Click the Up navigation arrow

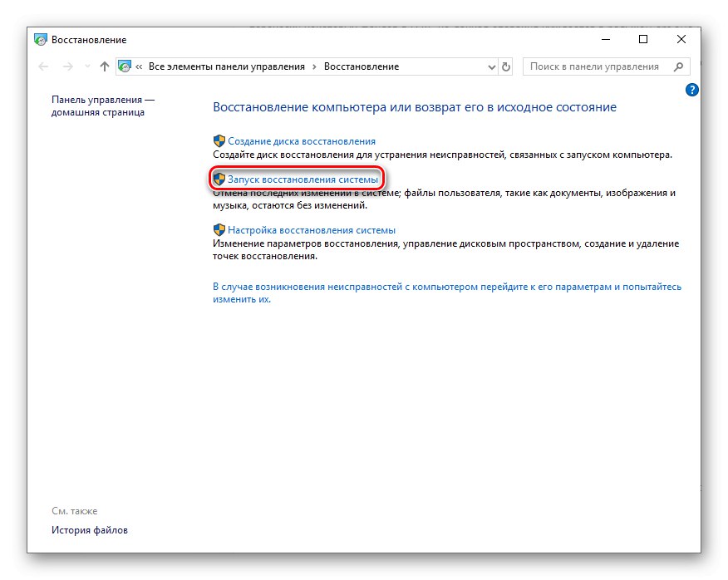click(x=103, y=66)
